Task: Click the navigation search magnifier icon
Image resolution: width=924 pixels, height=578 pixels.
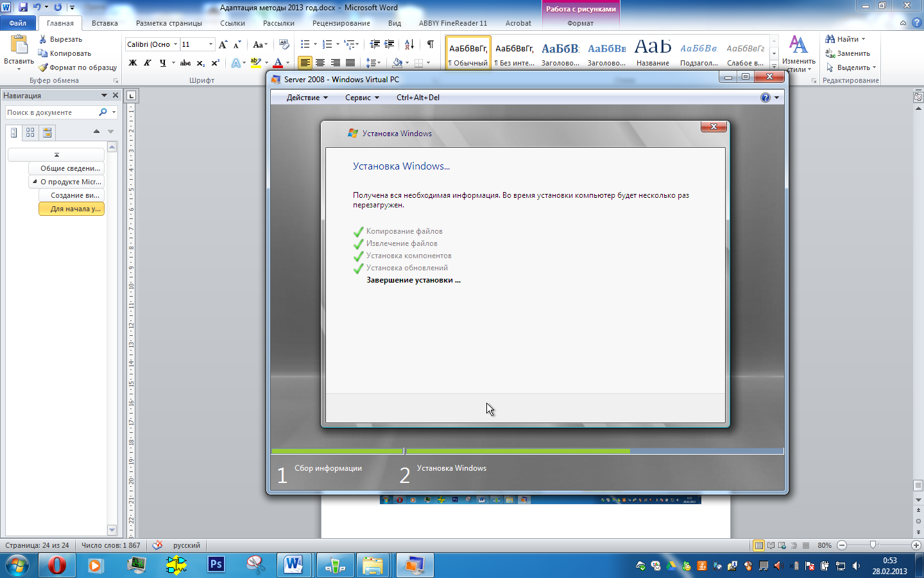Action: tap(103, 112)
